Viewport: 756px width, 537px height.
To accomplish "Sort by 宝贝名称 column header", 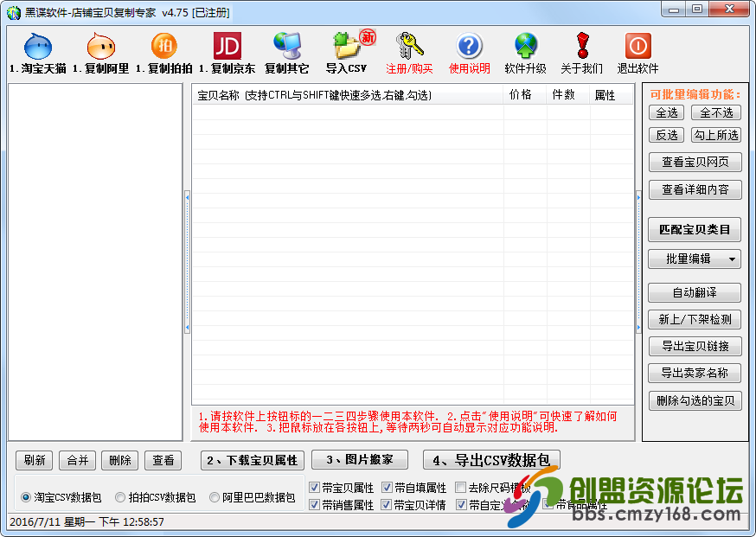I will 348,95.
